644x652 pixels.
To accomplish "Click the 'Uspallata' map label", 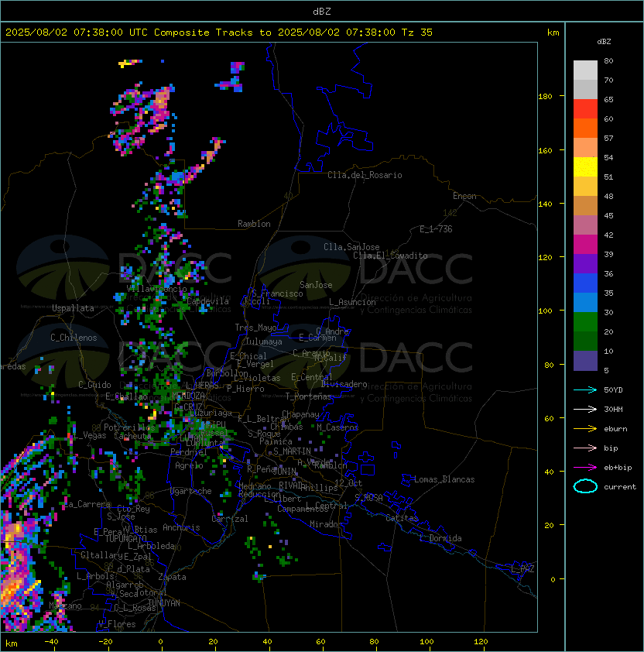I will coord(73,308).
